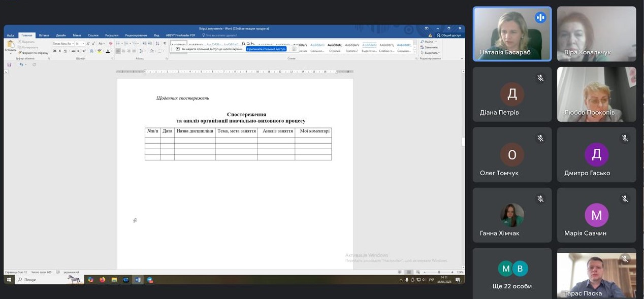Click the Save icon in quick access toolbar
Image resolution: width=644 pixels, height=299 pixels.
pyautogui.click(x=9, y=64)
